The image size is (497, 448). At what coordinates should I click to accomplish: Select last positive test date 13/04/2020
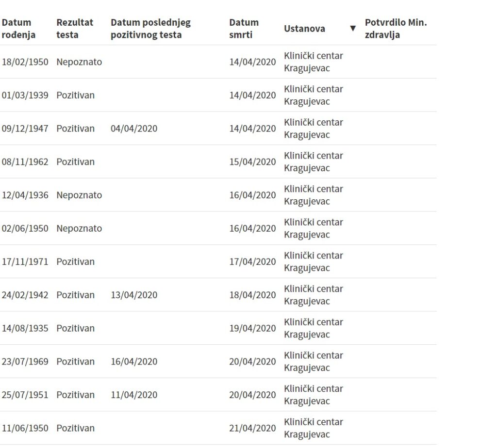coord(134,295)
